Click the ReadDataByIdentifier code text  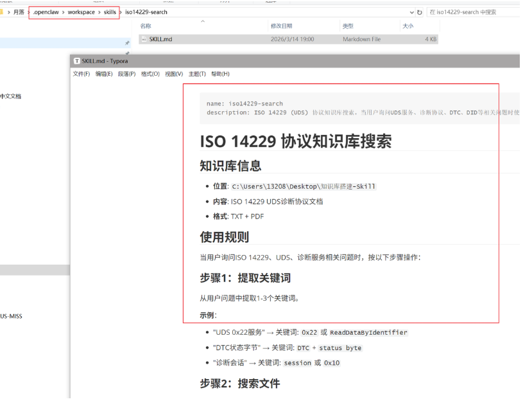pos(368,333)
